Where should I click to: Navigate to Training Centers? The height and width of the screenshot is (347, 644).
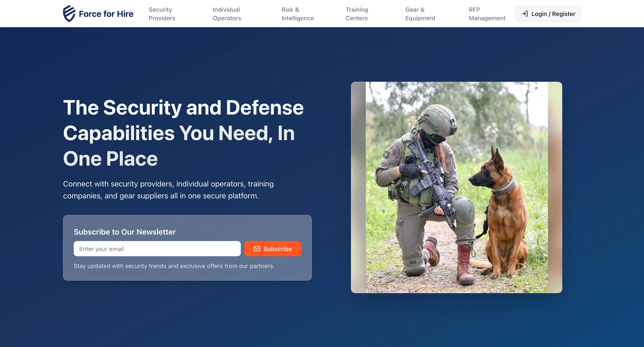click(356, 14)
